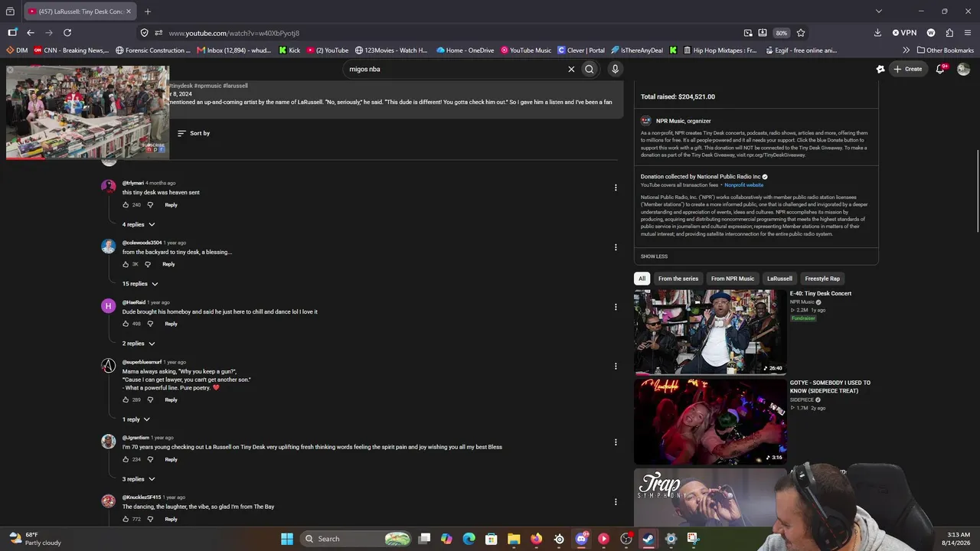This screenshot has width=980, height=551.
Task: Open Steam from the taskbar
Action: [648, 539]
